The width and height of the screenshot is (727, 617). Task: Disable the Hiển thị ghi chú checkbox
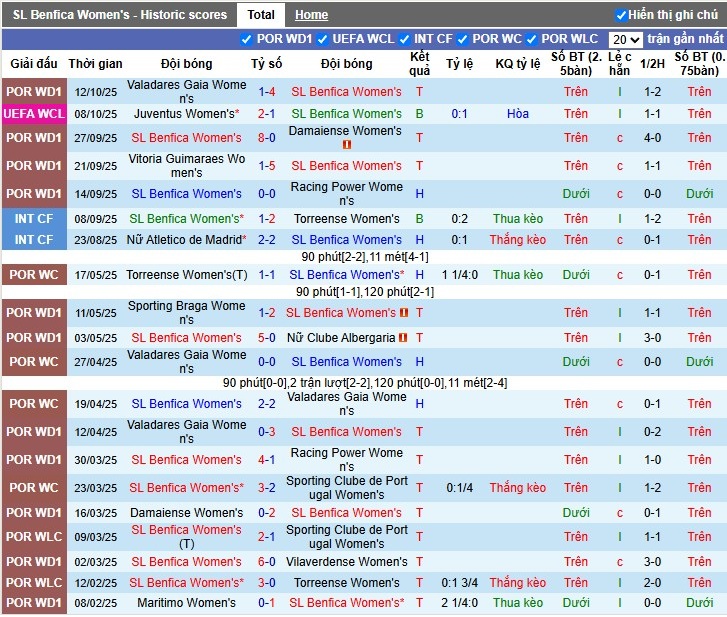point(620,15)
